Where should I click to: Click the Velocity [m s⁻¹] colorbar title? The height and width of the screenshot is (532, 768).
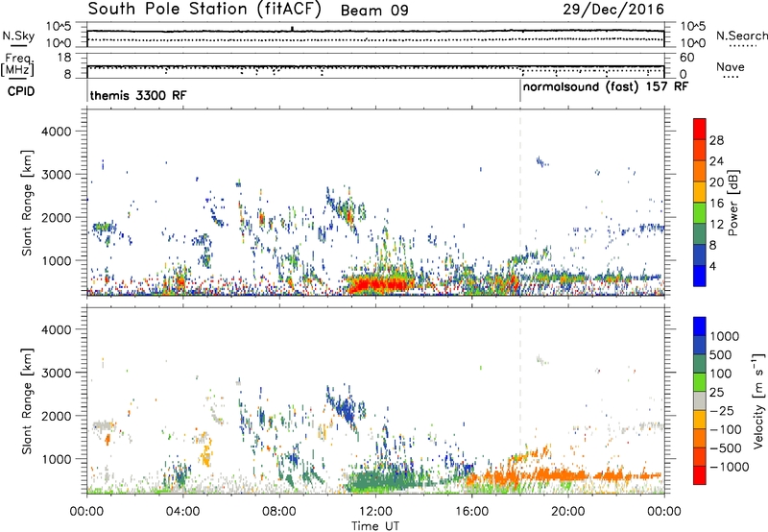point(757,400)
